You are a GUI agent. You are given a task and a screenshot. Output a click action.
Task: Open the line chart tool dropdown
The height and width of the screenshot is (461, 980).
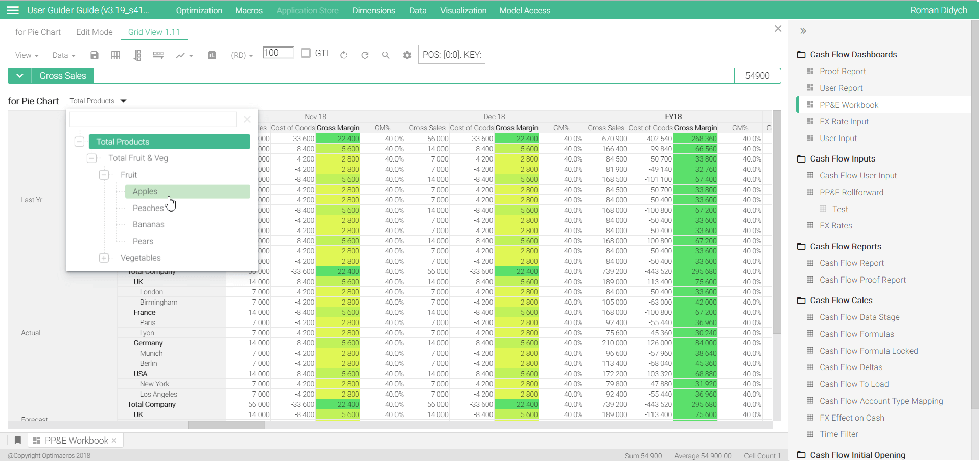(x=184, y=55)
